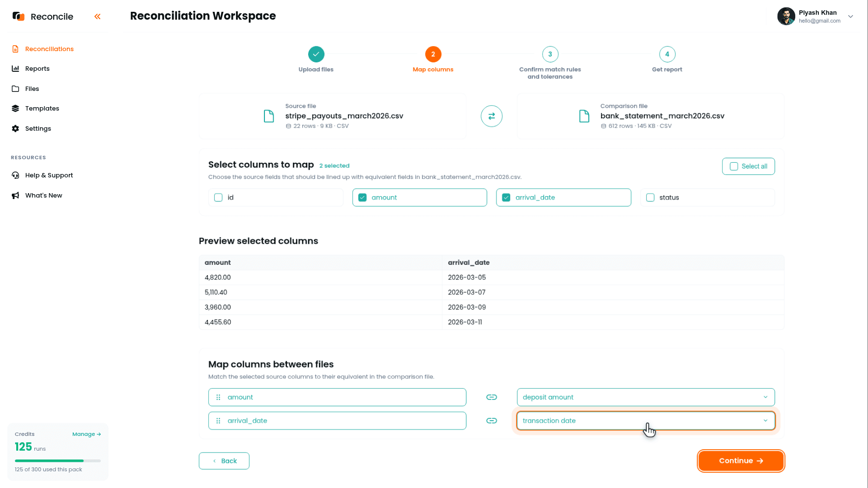Click the credits usage progress bar
Image resolution: width=868 pixels, height=488 pixels.
[58, 460]
